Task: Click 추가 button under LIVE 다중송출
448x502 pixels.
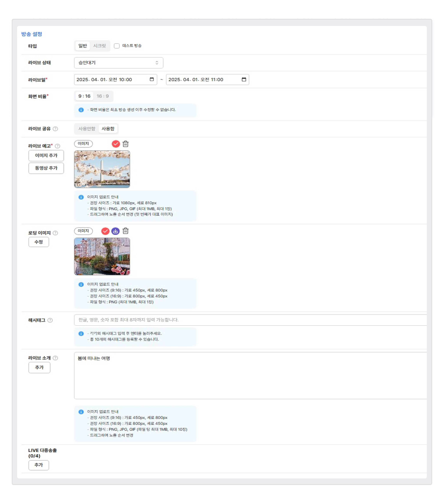Action: pos(39,465)
